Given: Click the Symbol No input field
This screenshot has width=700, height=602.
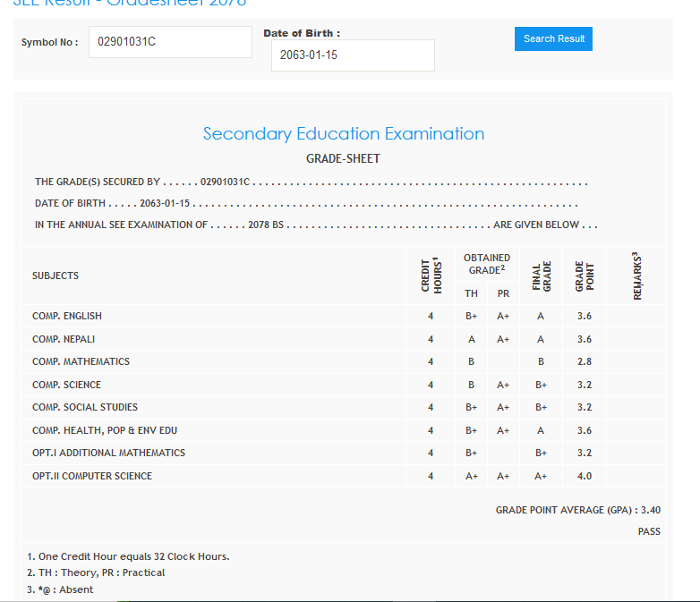Looking at the screenshot, I should pos(170,42).
